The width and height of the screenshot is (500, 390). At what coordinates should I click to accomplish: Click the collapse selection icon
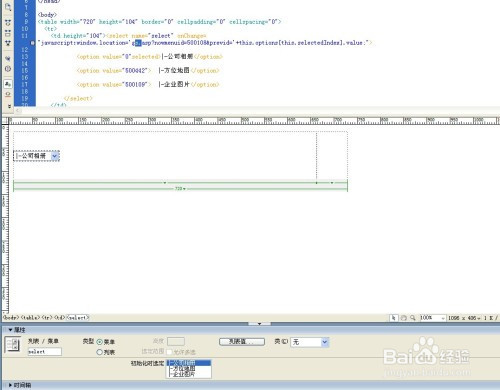click(x=8, y=33)
